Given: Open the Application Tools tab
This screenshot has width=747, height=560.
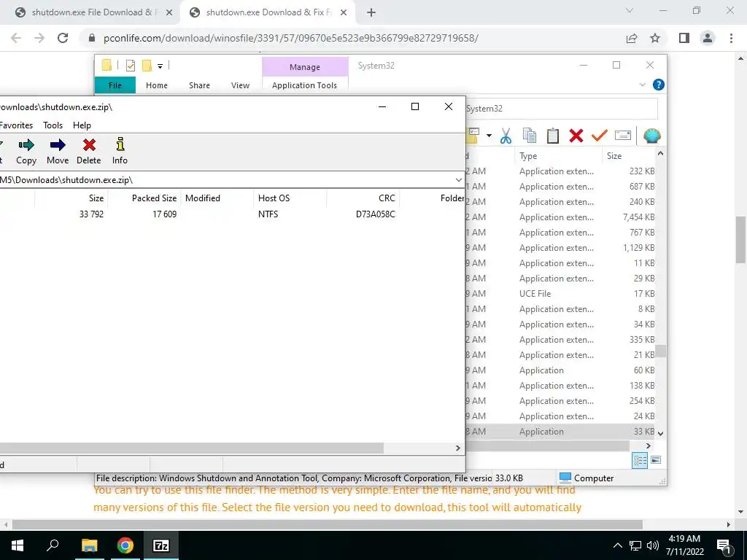Looking at the screenshot, I should [304, 85].
